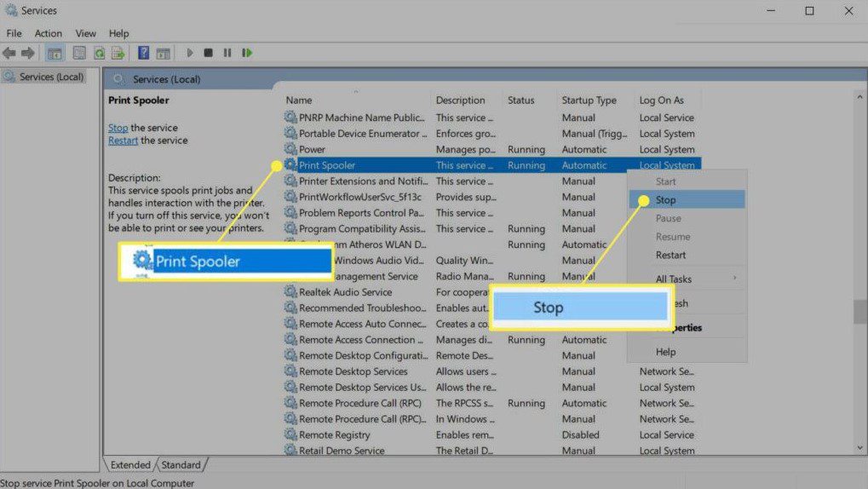This screenshot has width=868, height=489.
Task: Open the All Tasks submenu
Action: (687, 279)
